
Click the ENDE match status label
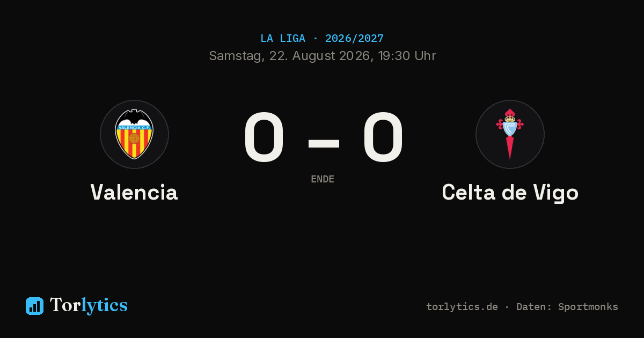[323, 179]
